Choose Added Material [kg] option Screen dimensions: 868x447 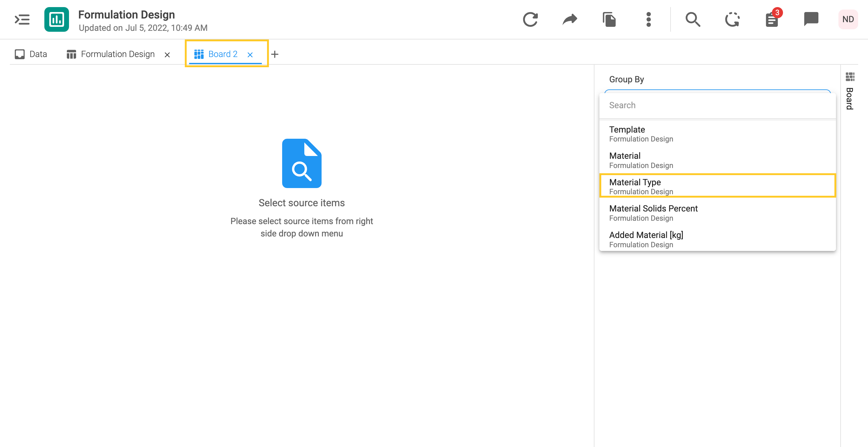tap(717, 239)
